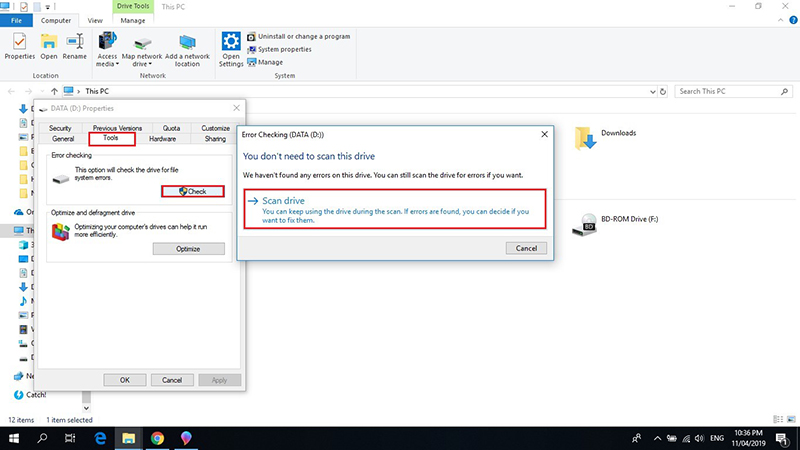Switch to the Sharing tab

click(215, 139)
